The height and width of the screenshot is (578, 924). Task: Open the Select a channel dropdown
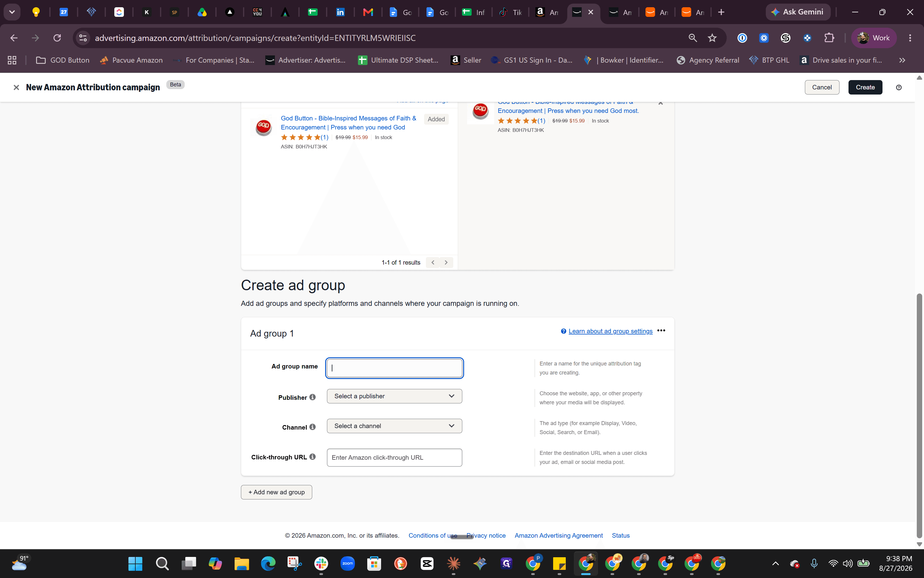coord(394,426)
